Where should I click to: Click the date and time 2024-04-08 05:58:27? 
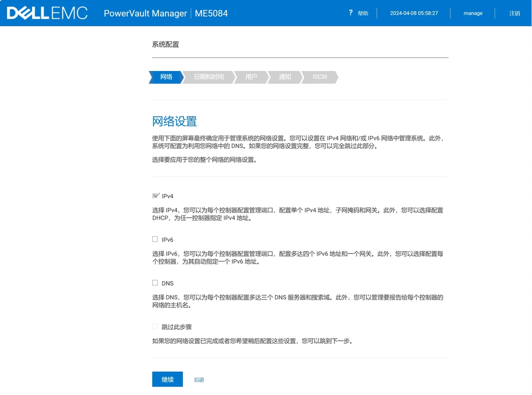pos(414,13)
